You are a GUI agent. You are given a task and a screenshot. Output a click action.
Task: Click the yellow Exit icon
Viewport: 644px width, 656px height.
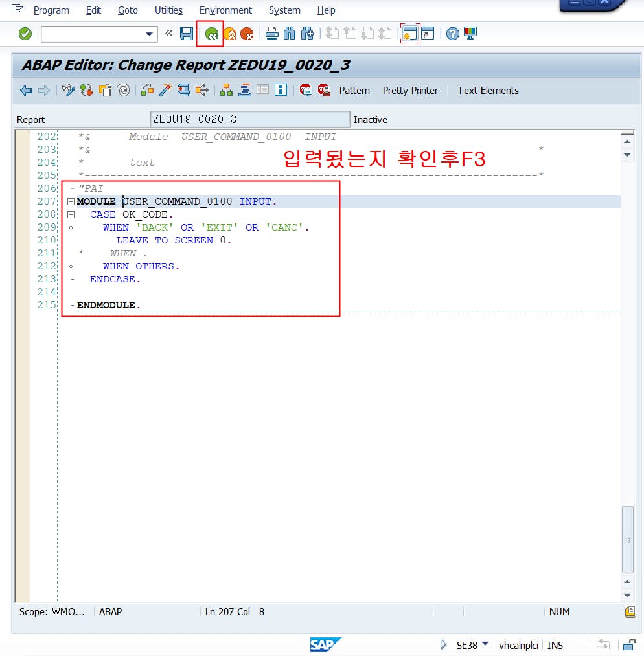[x=230, y=34]
